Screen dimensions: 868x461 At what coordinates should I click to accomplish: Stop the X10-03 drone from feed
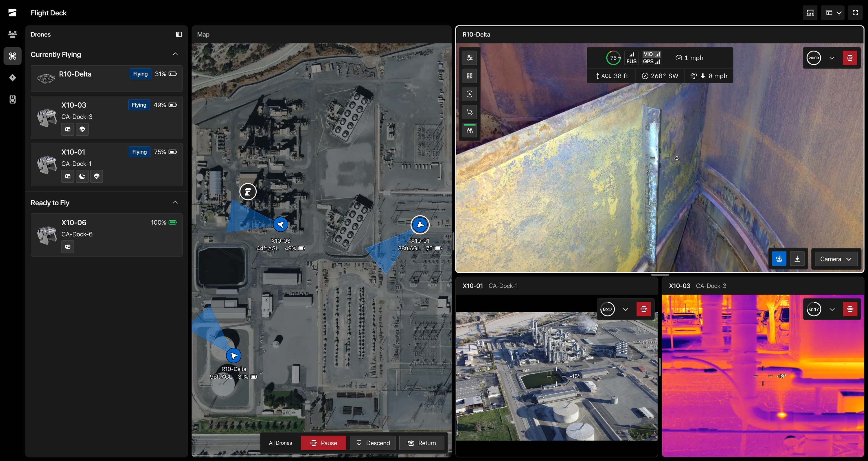point(850,309)
